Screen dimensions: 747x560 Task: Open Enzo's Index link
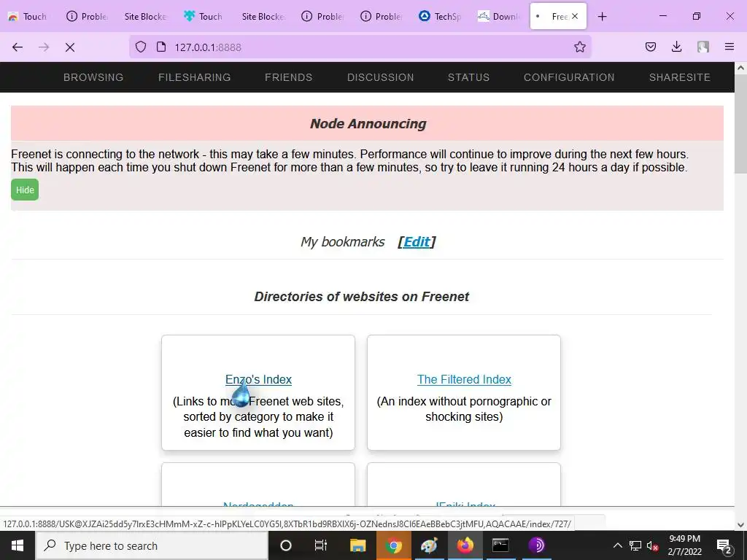(x=258, y=379)
